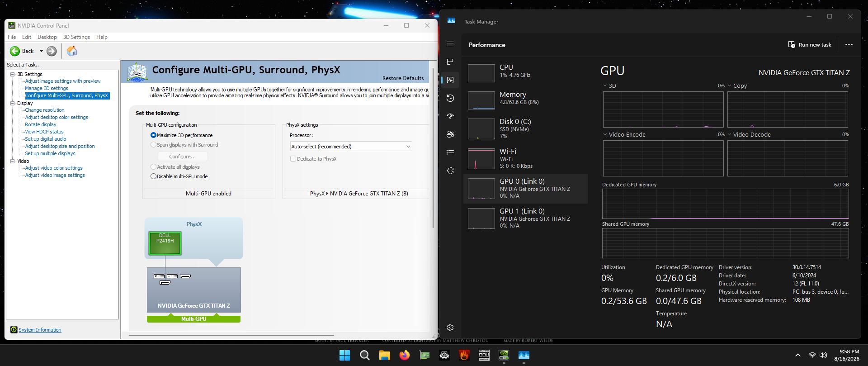Select the Performance page icon in sidebar
The width and height of the screenshot is (868, 366).
coord(450,80)
